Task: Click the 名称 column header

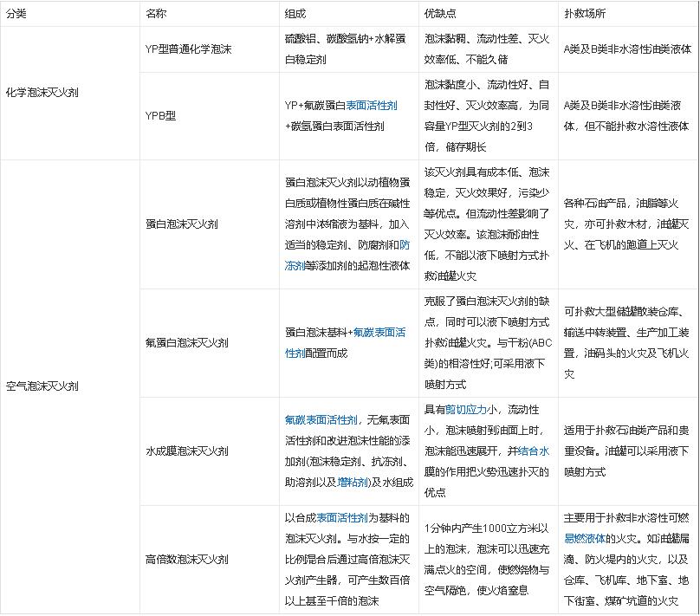Action: (157, 15)
